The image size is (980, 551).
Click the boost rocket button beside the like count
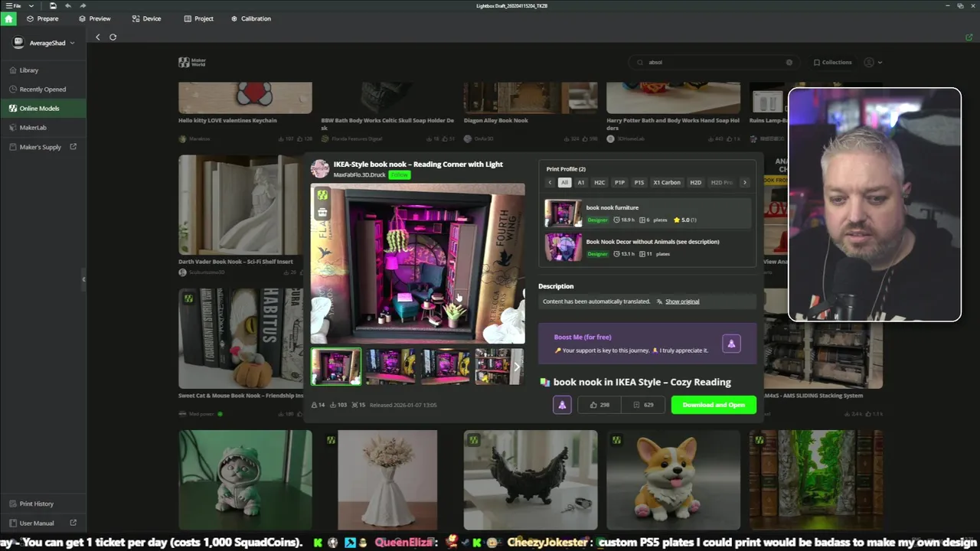pyautogui.click(x=562, y=405)
